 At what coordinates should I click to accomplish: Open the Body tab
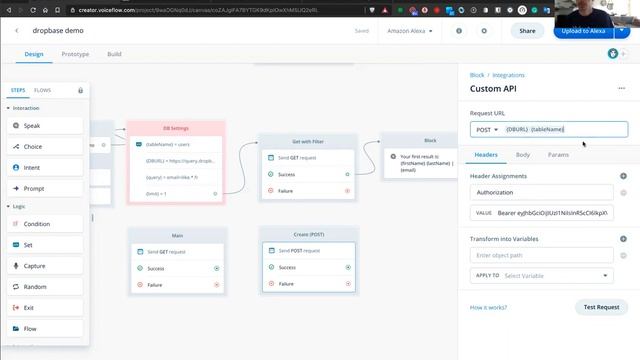pos(522,155)
